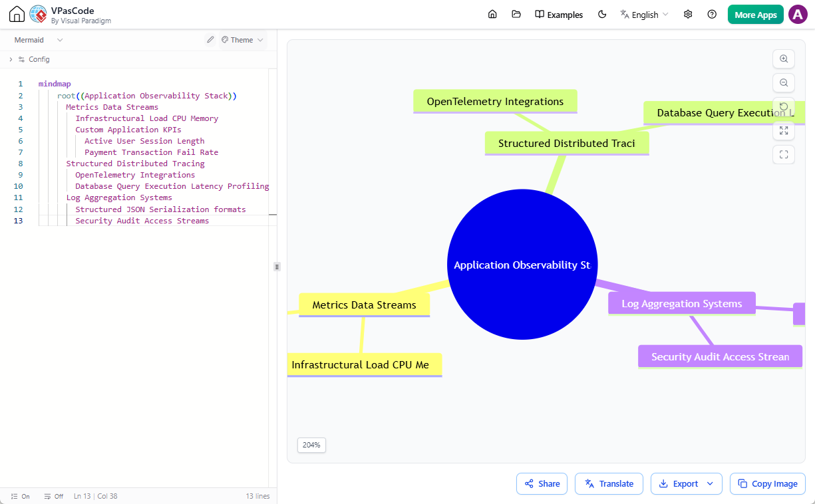The image size is (815, 504).
Task: Click the Ln 13 | Col 38 indicator
Action: pos(96,496)
